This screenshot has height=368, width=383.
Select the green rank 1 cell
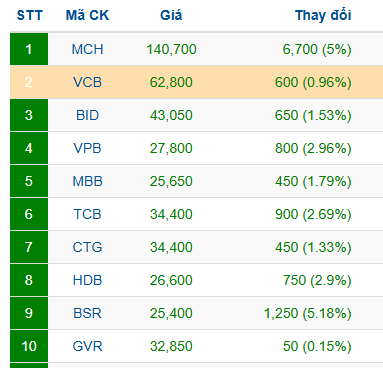click(x=29, y=49)
